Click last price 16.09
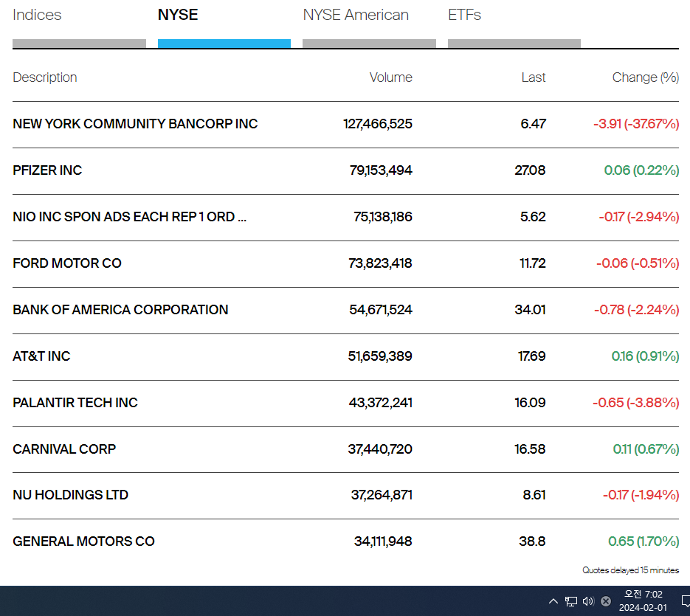This screenshot has height=616, width=690. click(x=530, y=403)
